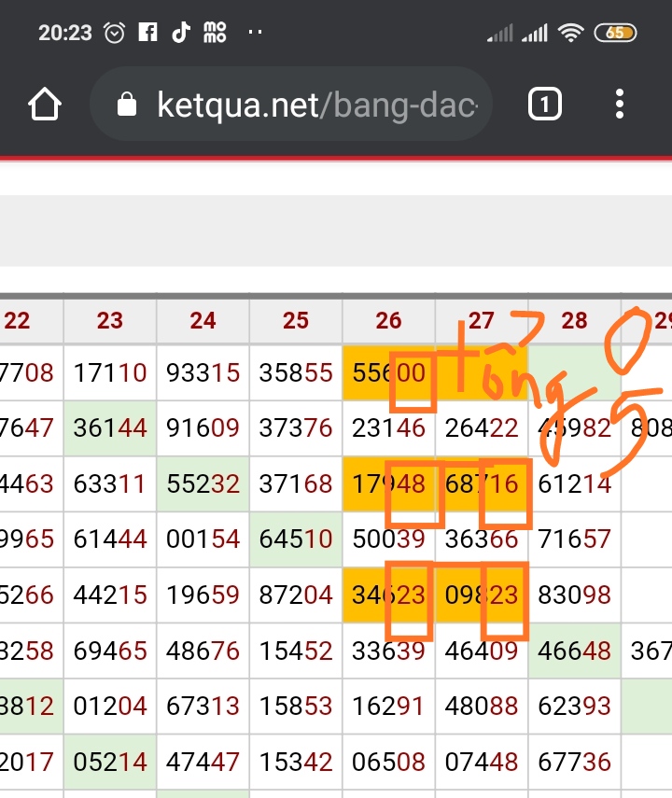672x798 pixels.
Task: Select column header 25
Action: [296, 321]
